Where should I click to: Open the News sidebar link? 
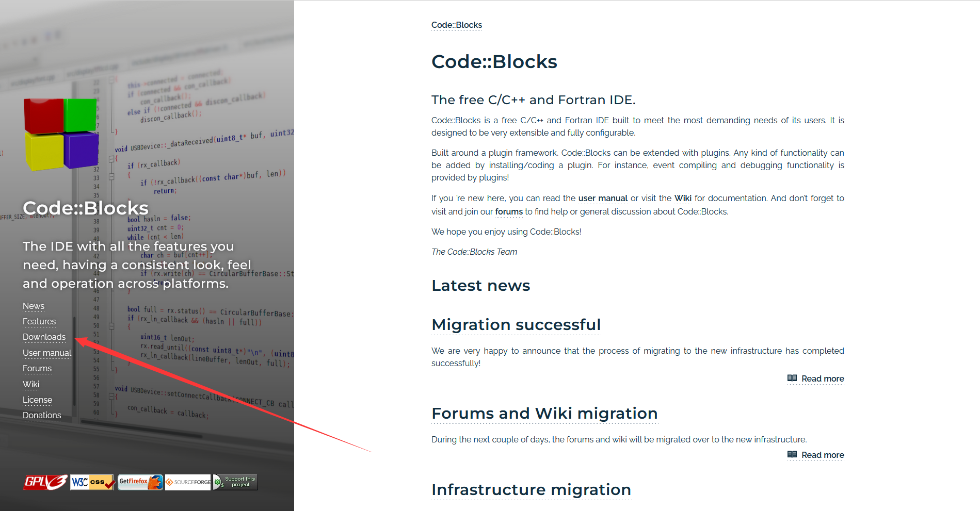34,306
